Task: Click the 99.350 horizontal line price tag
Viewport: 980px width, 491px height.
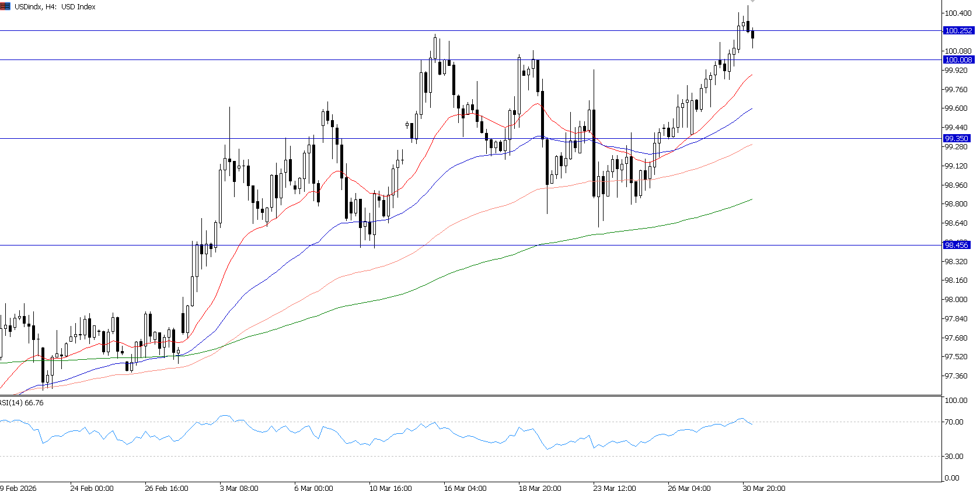Action: 957,138
